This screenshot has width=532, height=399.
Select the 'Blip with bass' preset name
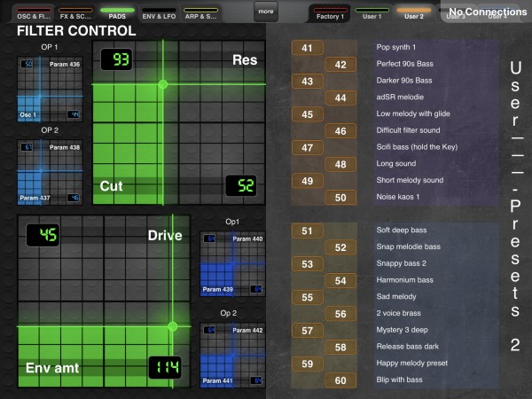399,379
